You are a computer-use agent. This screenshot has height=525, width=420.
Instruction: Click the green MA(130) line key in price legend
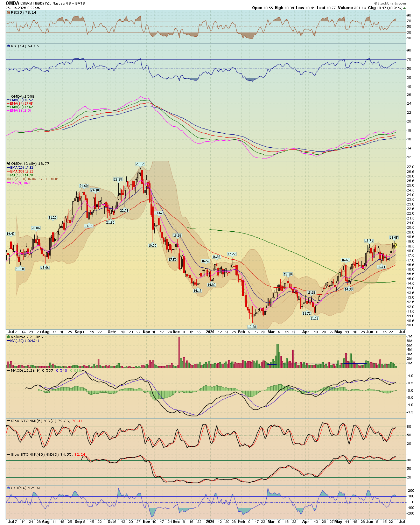tap(8, 175)
